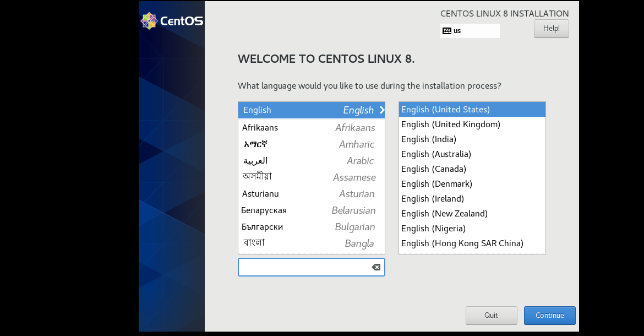Click the keyboard layout icon

pyautogui.click(x=447, y=31)
